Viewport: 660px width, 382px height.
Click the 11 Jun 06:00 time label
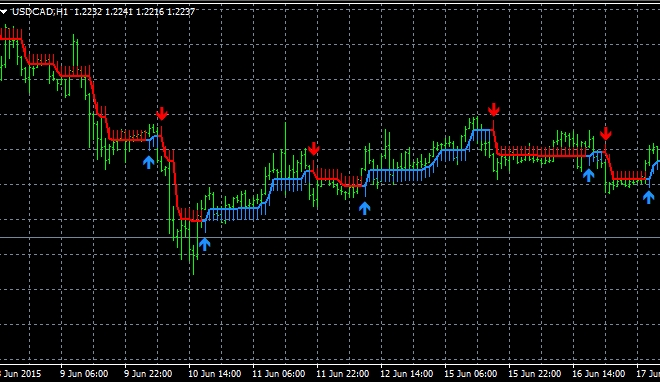point(279,374)
